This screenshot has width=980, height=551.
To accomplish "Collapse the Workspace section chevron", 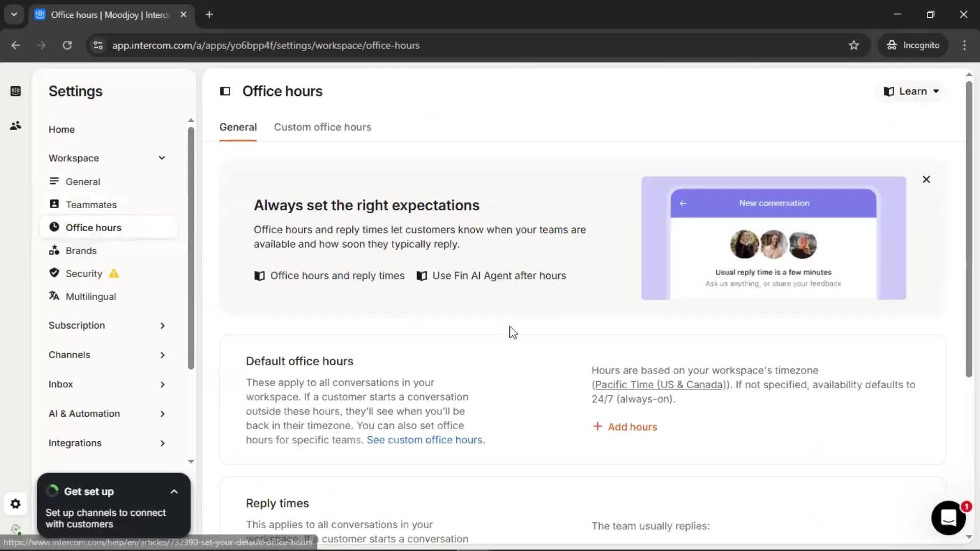I will [162, 158].
